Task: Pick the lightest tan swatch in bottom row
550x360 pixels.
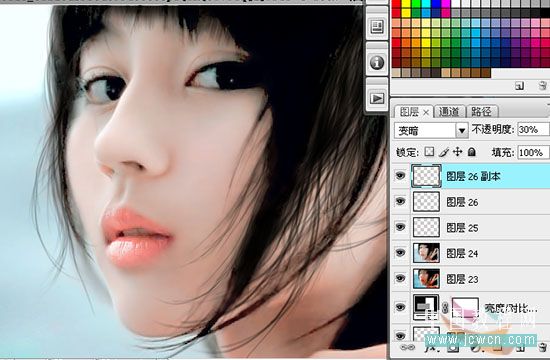Action: (396, 73)
